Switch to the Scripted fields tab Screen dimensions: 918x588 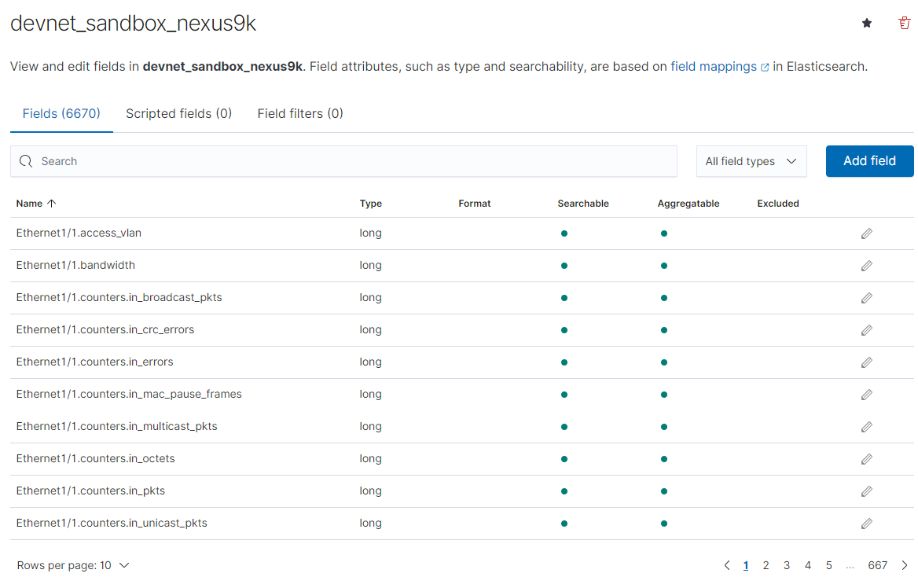click(x=178, y=114)
